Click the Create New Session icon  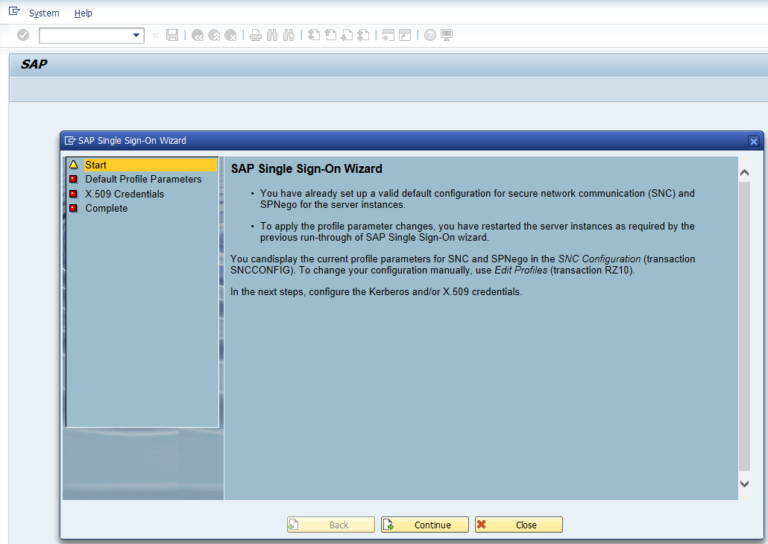point(388,35)
